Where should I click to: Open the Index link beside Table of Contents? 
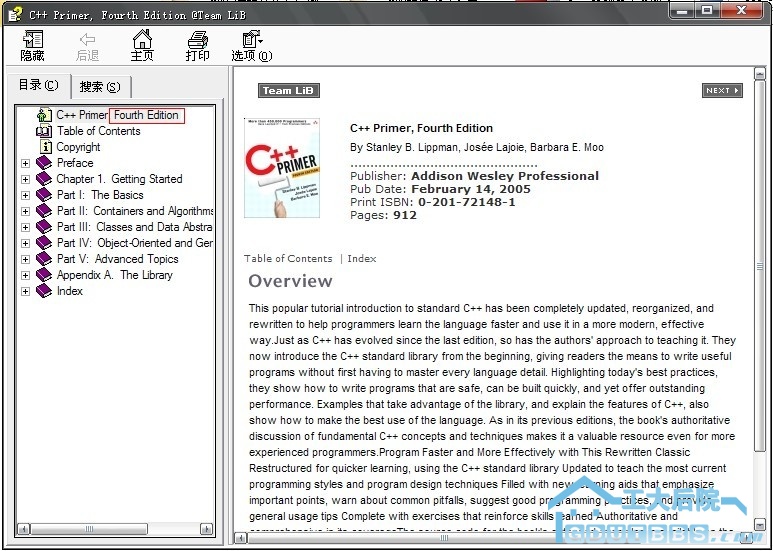coord(362,258)
